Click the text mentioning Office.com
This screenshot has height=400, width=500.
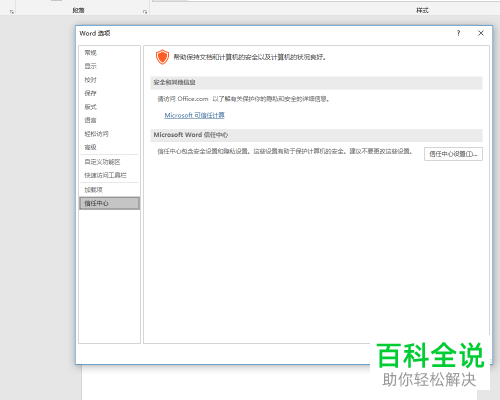244,99
